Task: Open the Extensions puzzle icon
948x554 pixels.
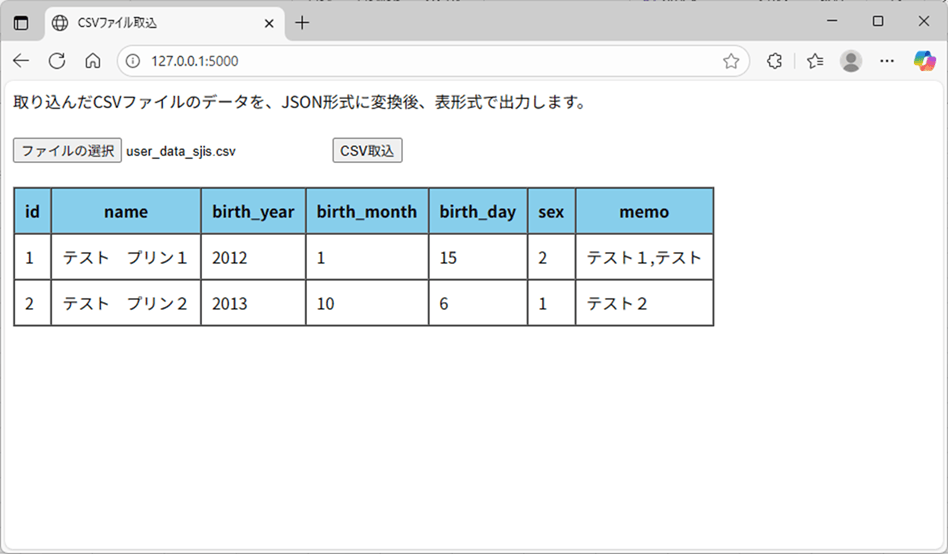Action: coord(774,61)
